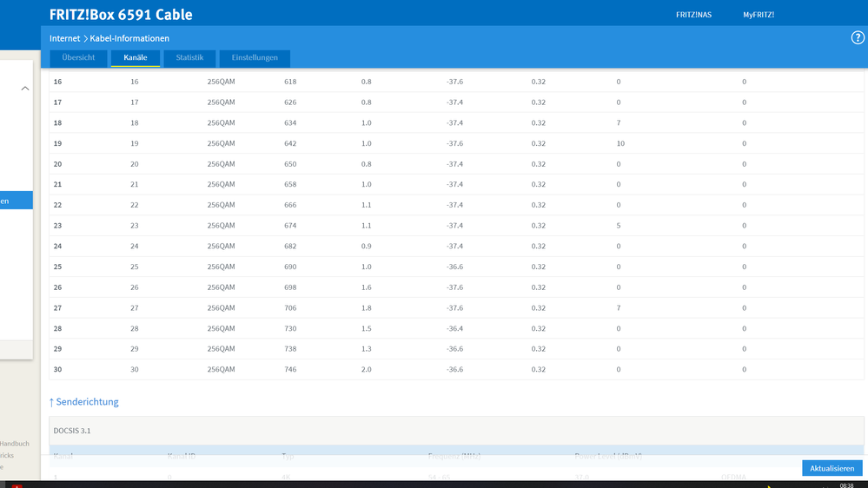
Task: Click the taskbar clock showing 08:38
Action: [846, 485]
